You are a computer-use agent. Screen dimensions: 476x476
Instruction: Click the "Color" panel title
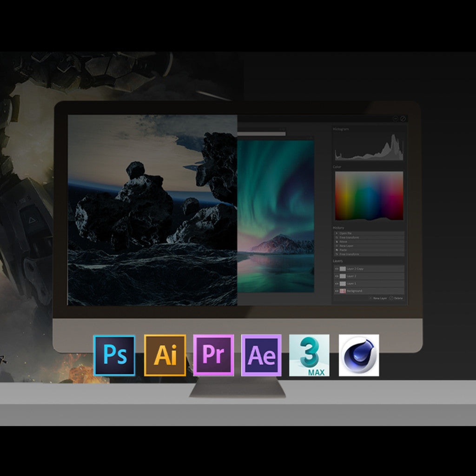point(337,167)
